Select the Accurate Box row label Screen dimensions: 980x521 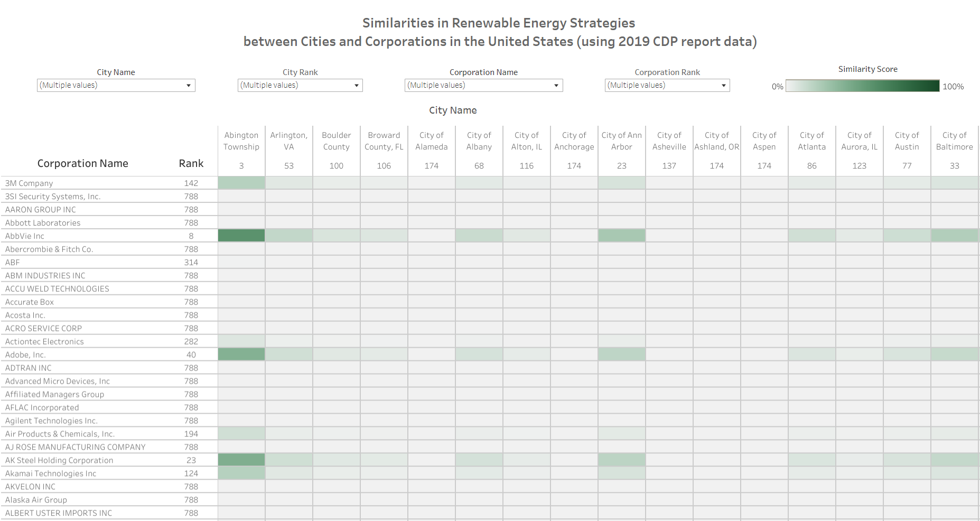[30, 302]
